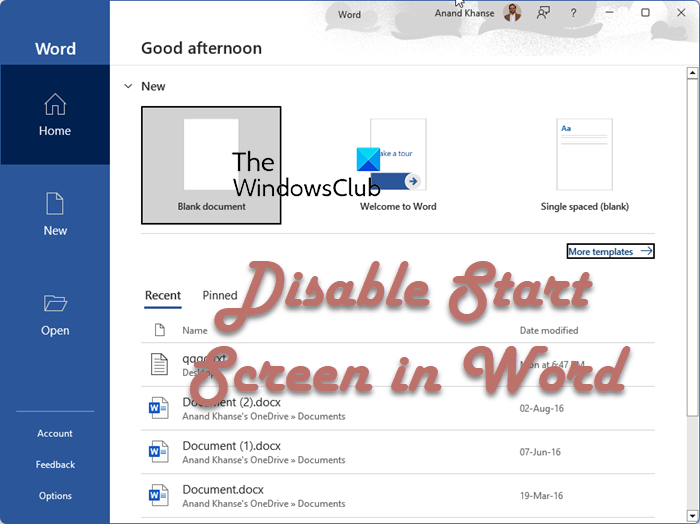Open the Welcome to Word template
700x524 pixels.
[x=398, y=165]
